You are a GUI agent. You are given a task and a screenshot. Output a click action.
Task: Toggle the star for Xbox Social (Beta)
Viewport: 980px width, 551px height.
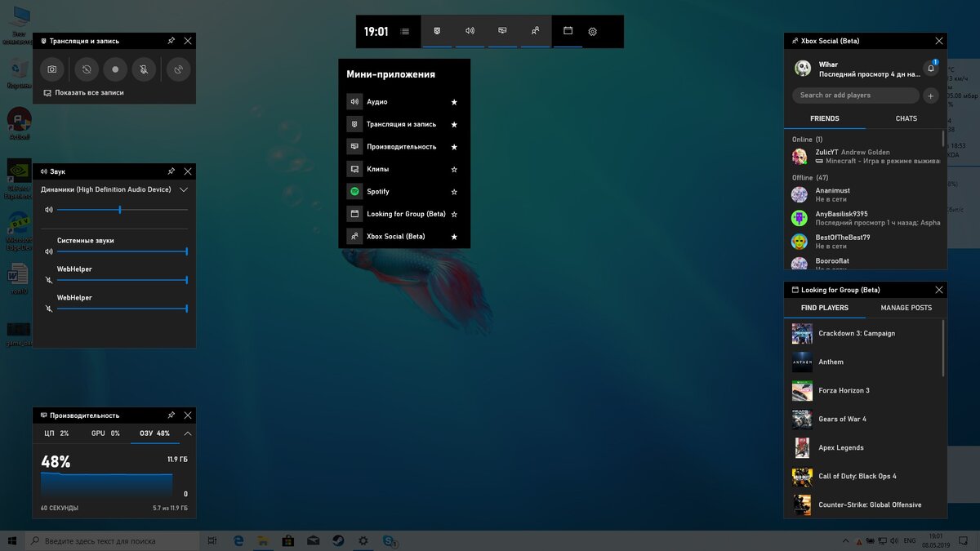click(454, 237)
